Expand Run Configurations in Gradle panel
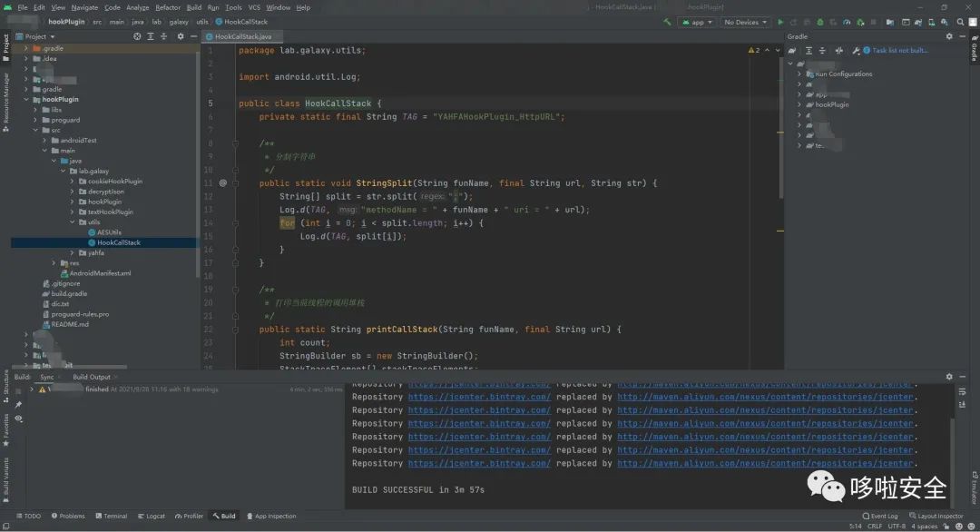This screenshot has width=980, height=532. point(799,74)
